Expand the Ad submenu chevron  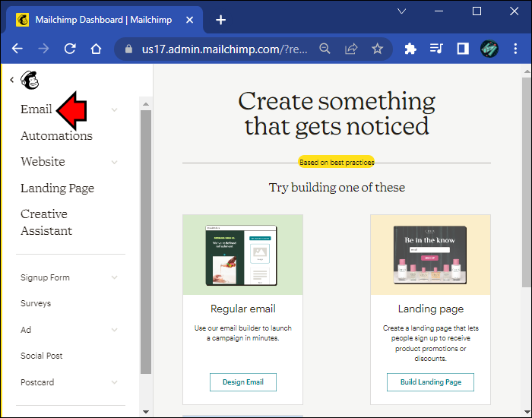click(114, 330)
